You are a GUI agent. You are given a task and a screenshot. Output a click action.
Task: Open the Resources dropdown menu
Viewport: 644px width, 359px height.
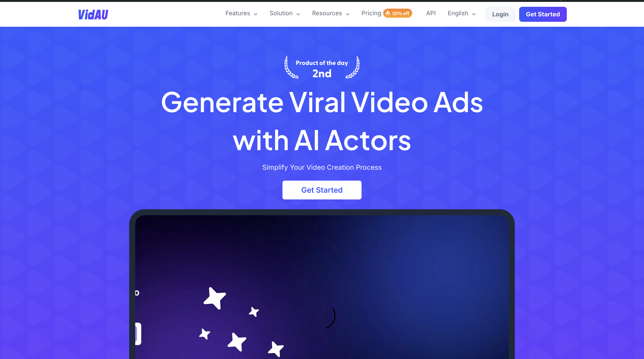tap(330, 13)
